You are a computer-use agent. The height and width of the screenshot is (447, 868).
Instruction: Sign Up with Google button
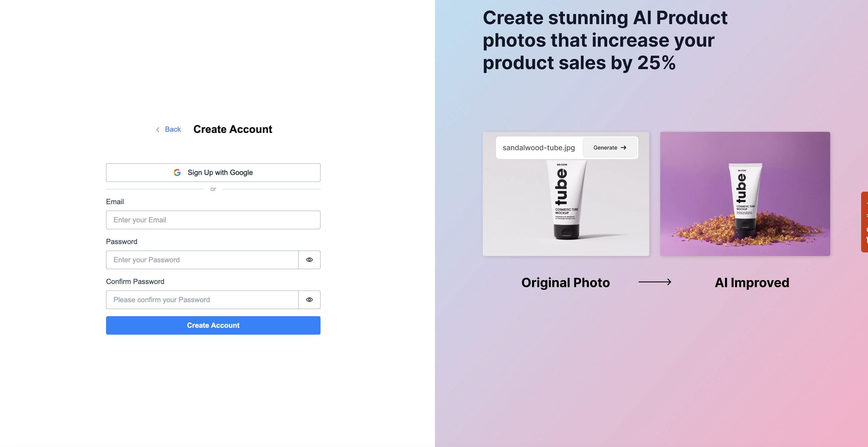click(213, 173)
